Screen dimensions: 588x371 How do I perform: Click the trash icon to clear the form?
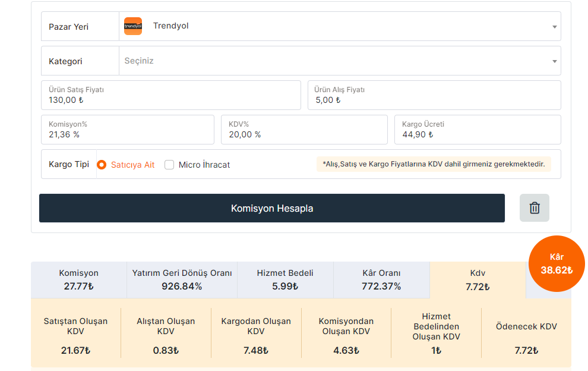pyautogui.click(x=534, y=207)
